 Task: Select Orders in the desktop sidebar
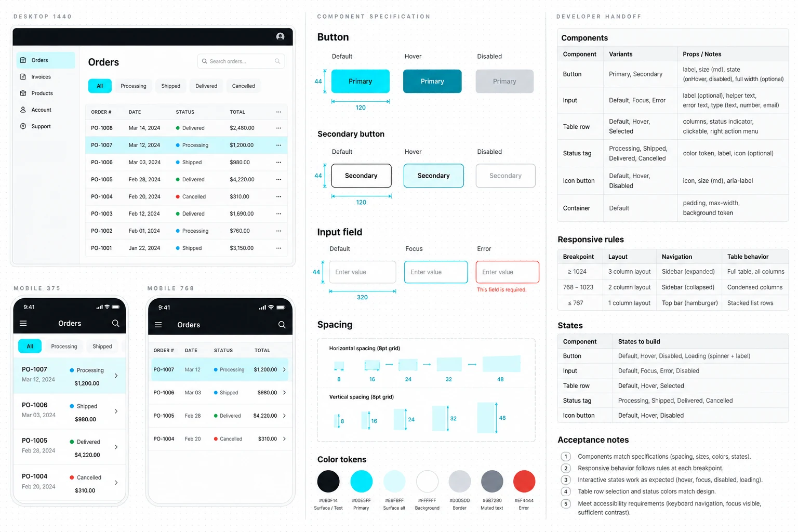pos(46,60)
